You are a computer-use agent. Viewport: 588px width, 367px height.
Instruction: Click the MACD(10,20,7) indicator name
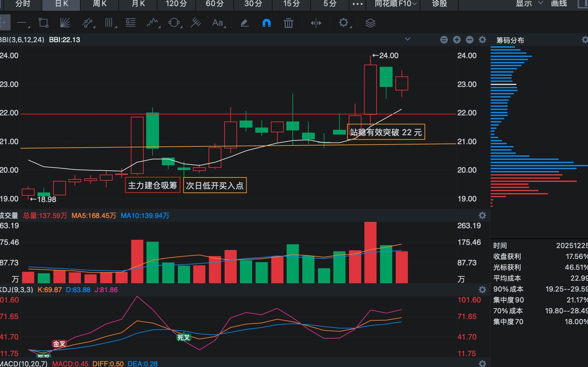(24, 363)
